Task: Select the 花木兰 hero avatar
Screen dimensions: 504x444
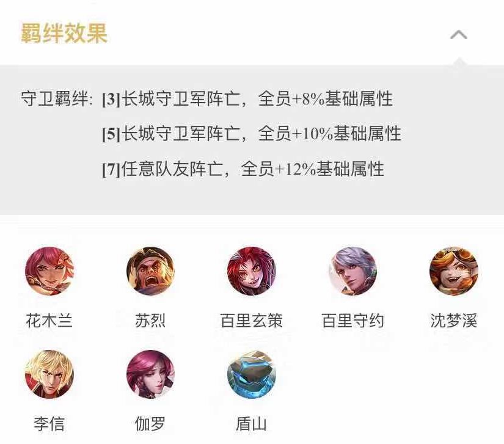Action: pos(49,271)
